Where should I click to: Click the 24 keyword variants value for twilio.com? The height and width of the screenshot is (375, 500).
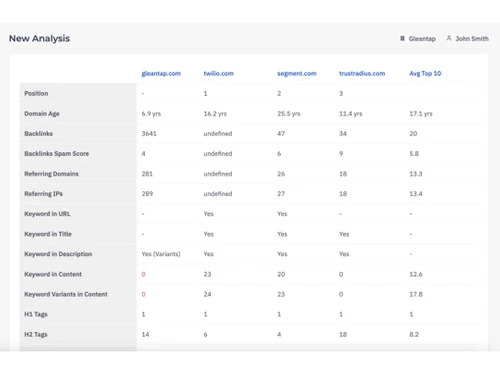pos(207,294)
